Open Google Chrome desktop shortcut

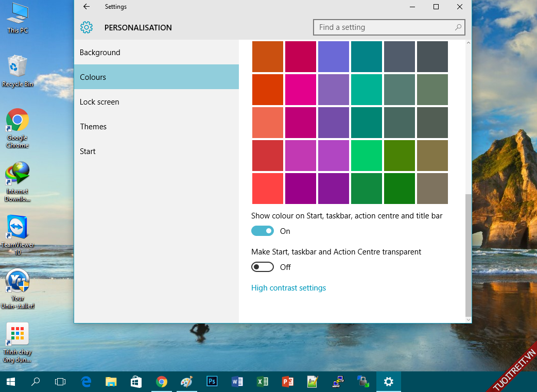[x=18, y=121]
